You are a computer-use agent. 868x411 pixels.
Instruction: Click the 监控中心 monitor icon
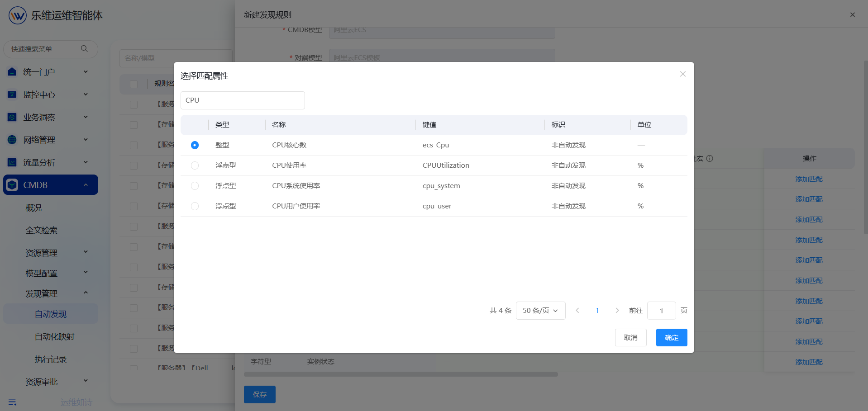pyautogui.click(x=12, y=94)
